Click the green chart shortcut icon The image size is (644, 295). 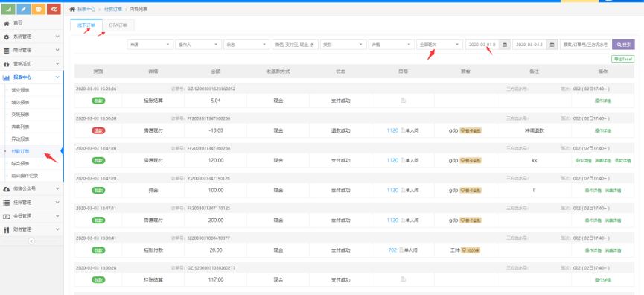9,9
